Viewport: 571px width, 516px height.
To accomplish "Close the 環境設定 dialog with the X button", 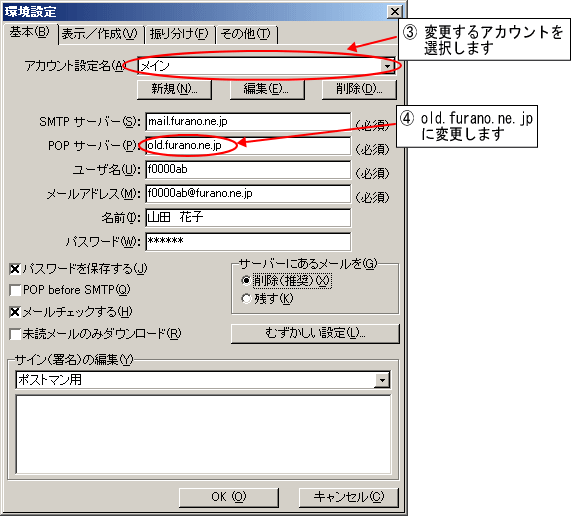I will pos(394,12).
